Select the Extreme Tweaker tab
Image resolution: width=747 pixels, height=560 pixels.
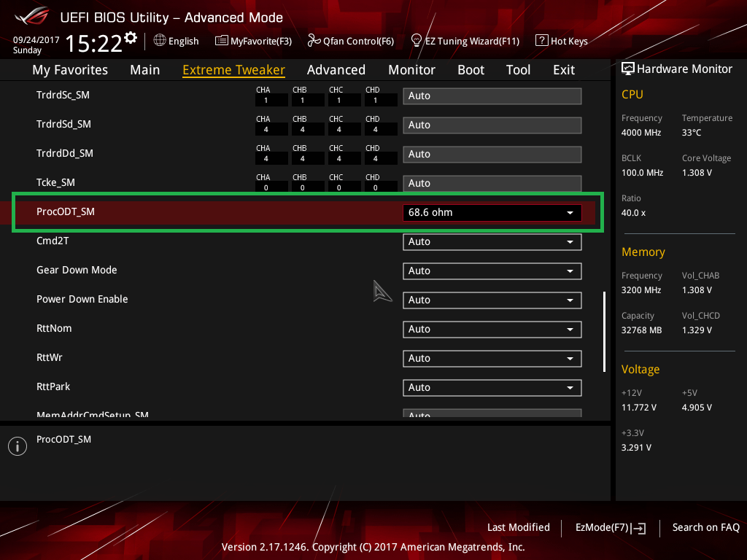[234, 70]
